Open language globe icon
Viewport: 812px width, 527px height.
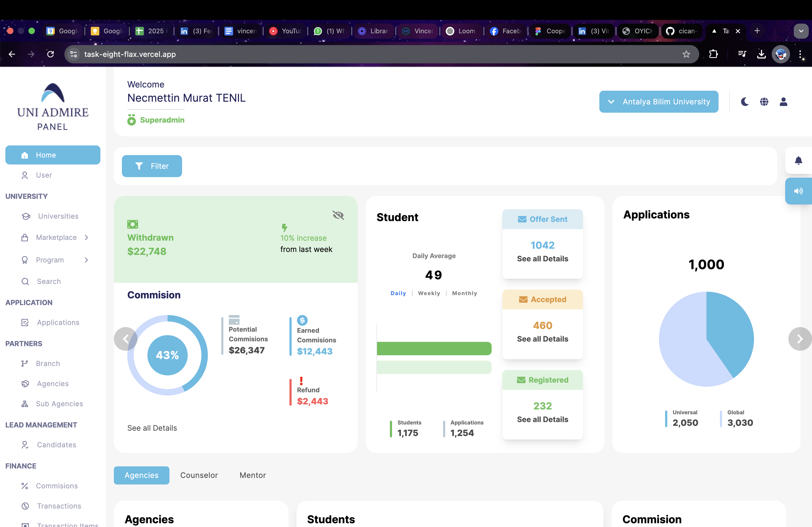click(764, 102)
